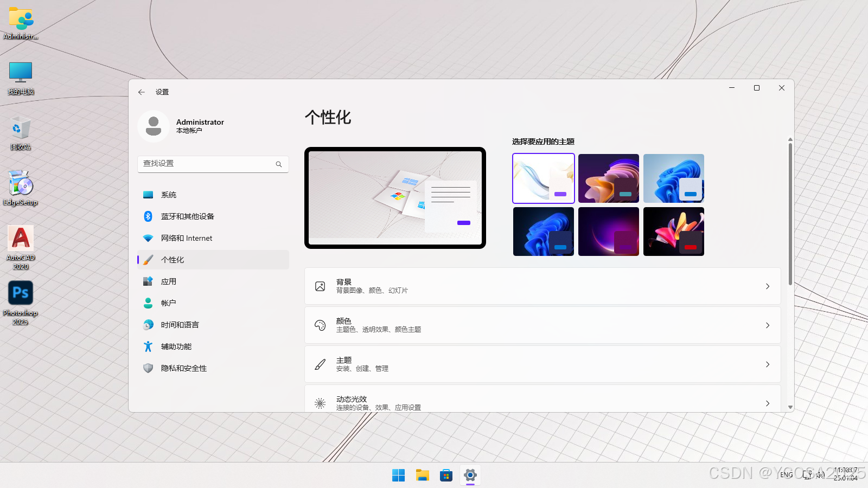The height and width of the screenshot is (488, 868).
Task: Open Microsoft Store from the taskbar
Action: coord(446,476)
